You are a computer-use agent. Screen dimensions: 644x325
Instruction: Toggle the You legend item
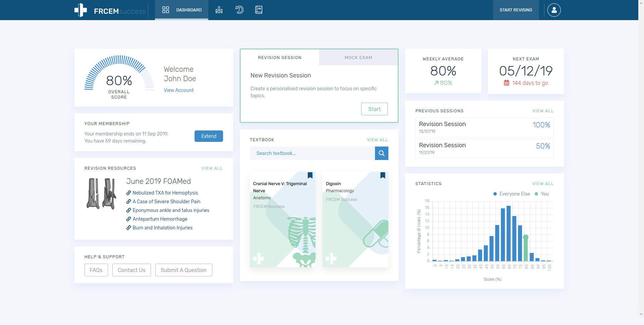coord(542,194)
